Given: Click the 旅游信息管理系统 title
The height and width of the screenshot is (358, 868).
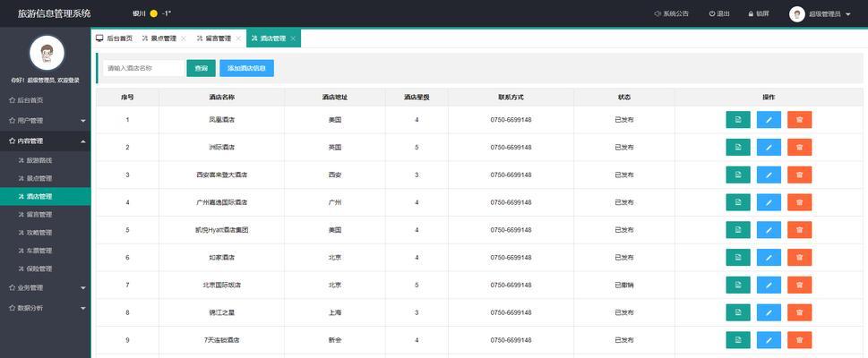Looking at the screenshot, I should [x=55, y=13].
